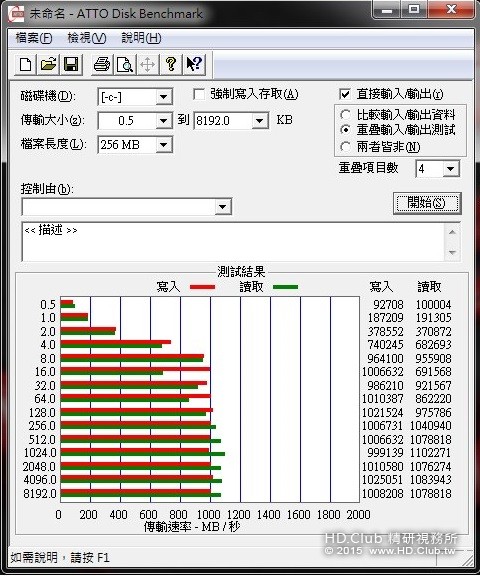Click inside the 描述 description text box
Screen dimensions: 480x576
(234, 242)
